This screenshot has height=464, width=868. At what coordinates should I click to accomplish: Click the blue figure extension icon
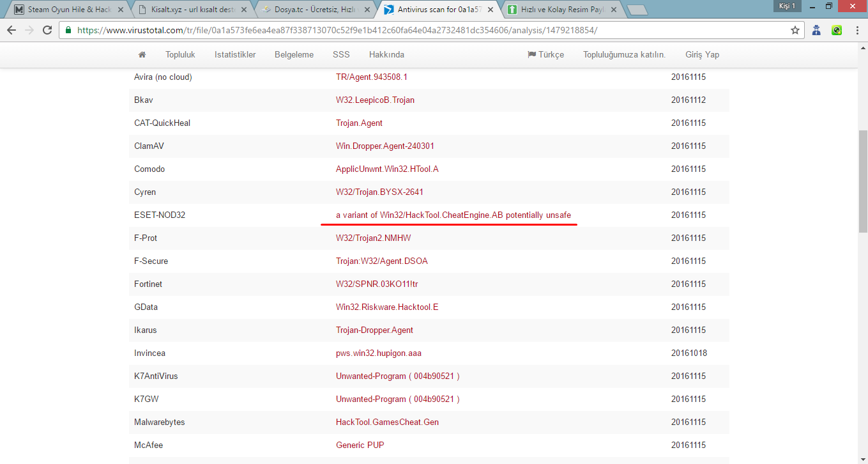pos(816,30)
